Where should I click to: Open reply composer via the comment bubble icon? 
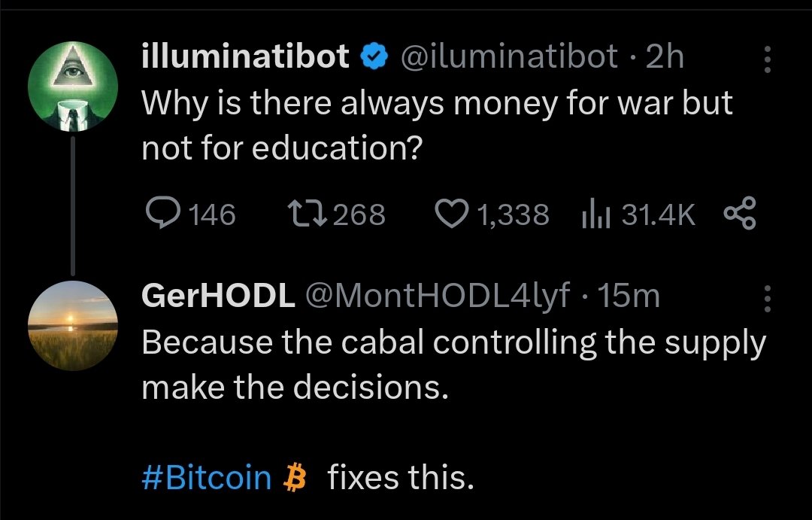(x=159, y=215)
